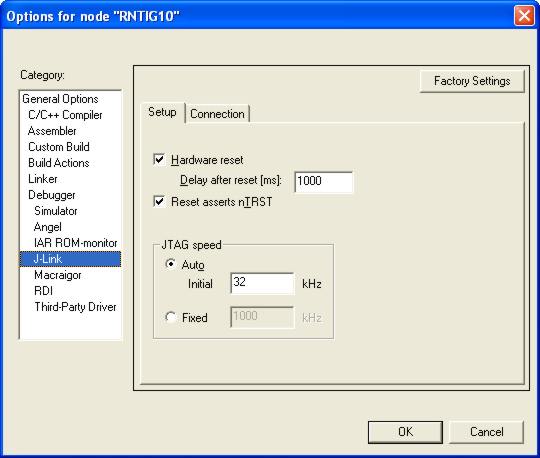Select Debugger in the category list
Viewport: 540px width, 458px height.
tap(52, 195)
